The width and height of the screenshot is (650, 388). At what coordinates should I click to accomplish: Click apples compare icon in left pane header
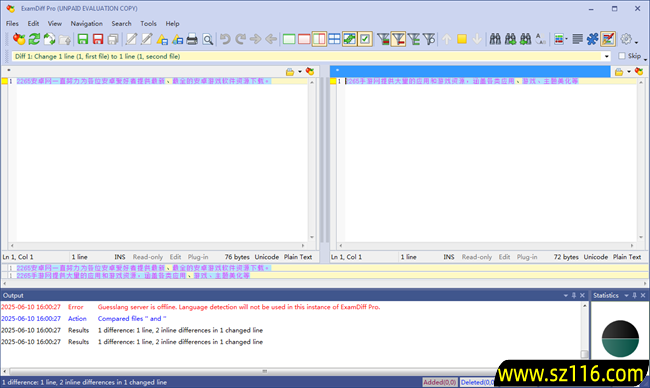tap(310, 71)
